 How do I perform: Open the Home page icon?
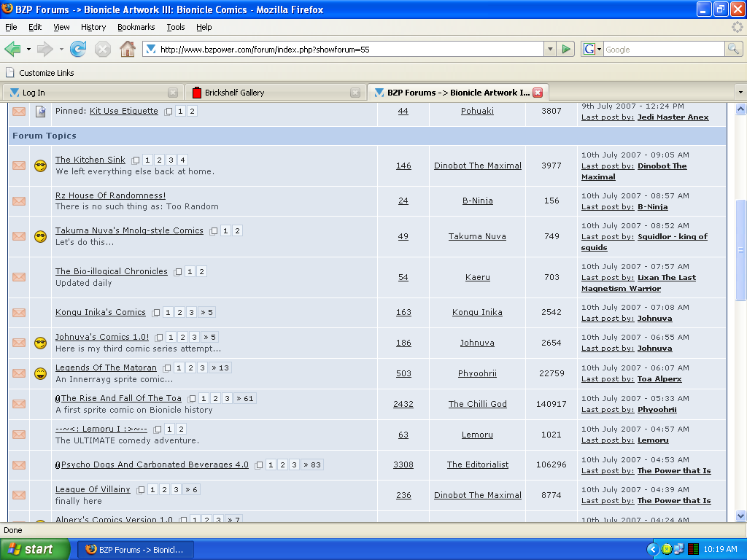[127, 49]
